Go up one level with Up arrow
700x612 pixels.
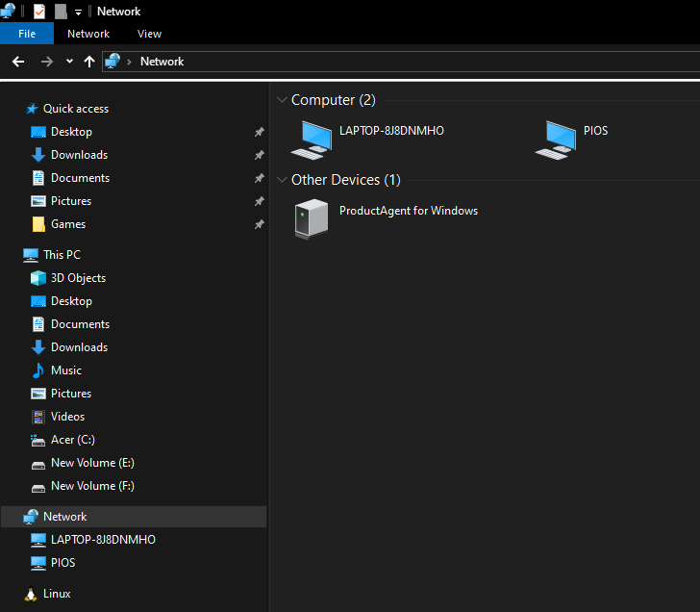pyautogui.click(x=89, y=62)
